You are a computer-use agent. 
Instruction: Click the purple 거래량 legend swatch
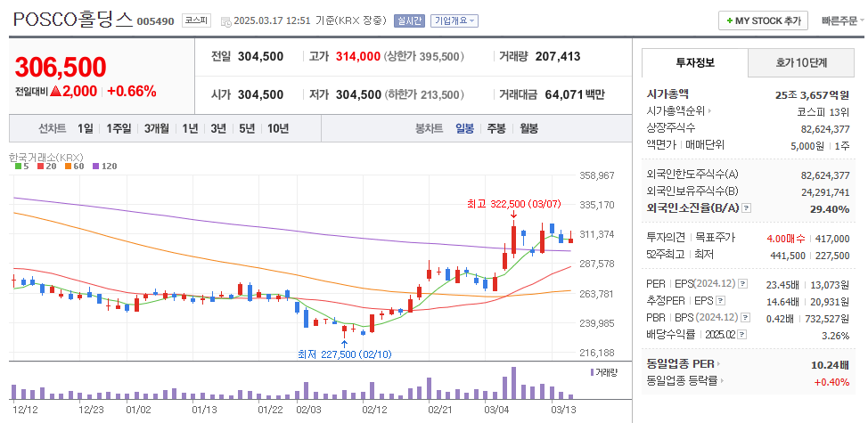point(592,372)
